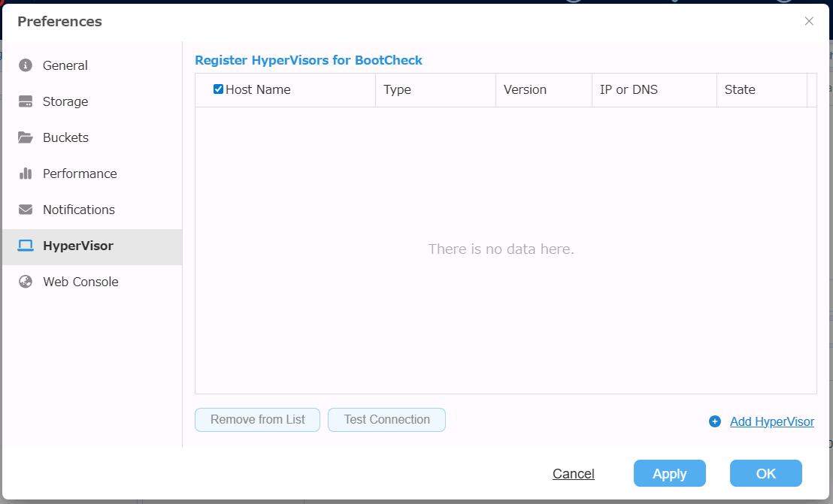Click the Performance bar chart icon

tap(26, 174)
